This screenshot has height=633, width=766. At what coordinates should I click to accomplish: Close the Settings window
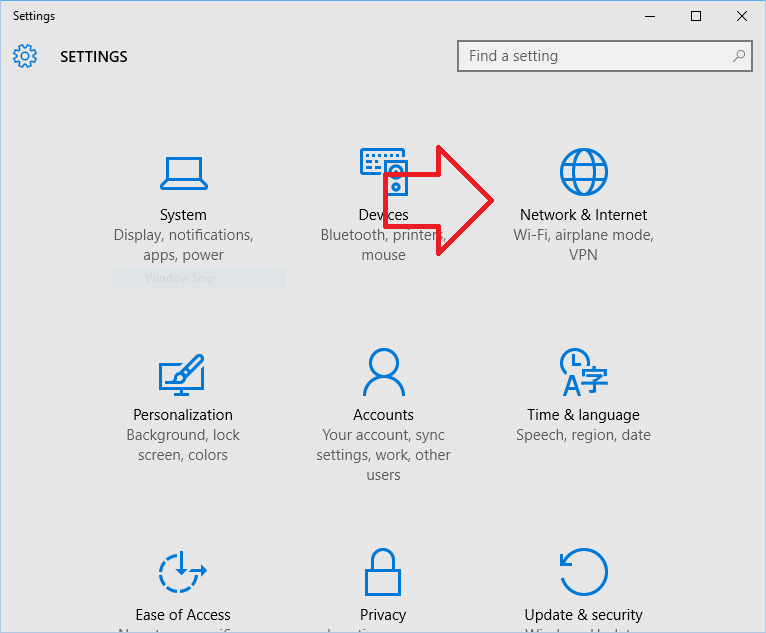(742, 16)
